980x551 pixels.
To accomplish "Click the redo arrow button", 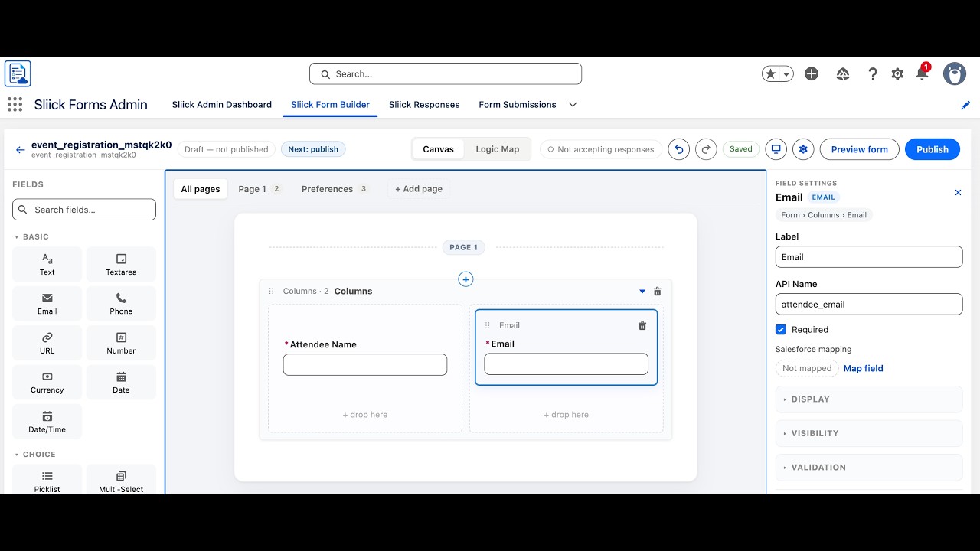I will point(706,149).
